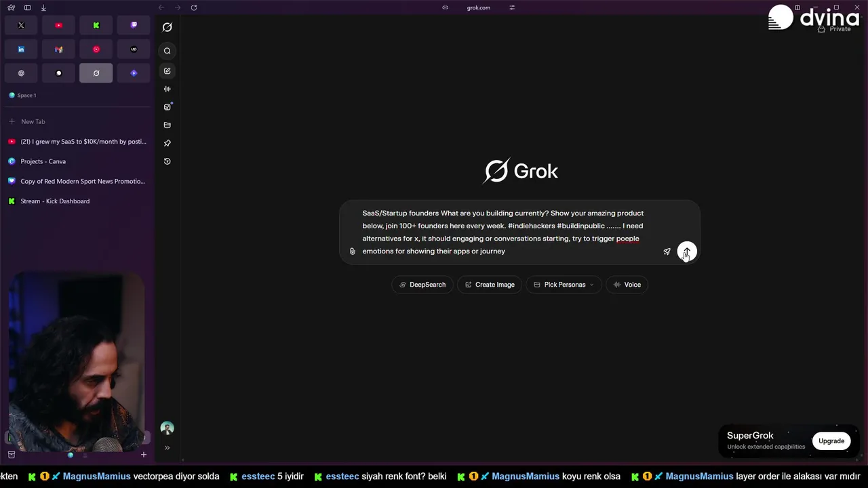Switch to Copy of Red Modern Sport tab

[77, 181]
